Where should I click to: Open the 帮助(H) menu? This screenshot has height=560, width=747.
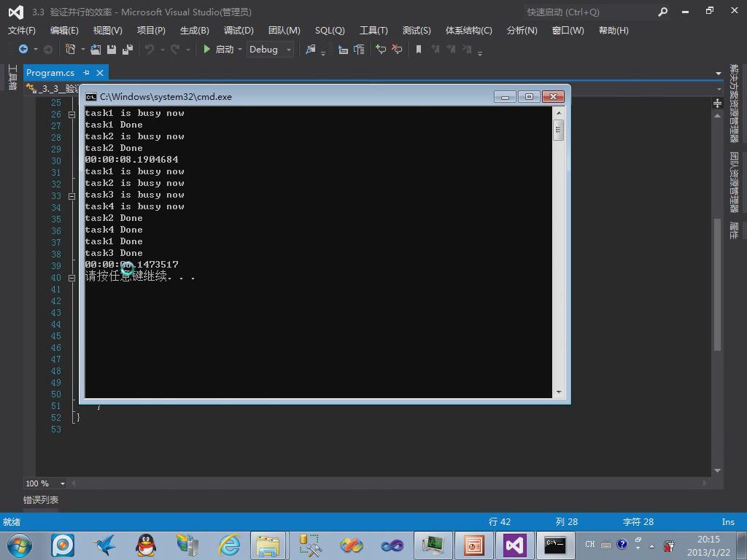[x=614, y=31]
